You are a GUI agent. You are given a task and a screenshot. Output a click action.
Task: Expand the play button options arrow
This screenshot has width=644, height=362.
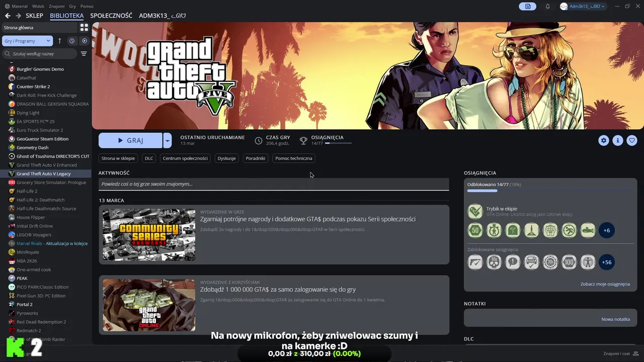[167, 141]
